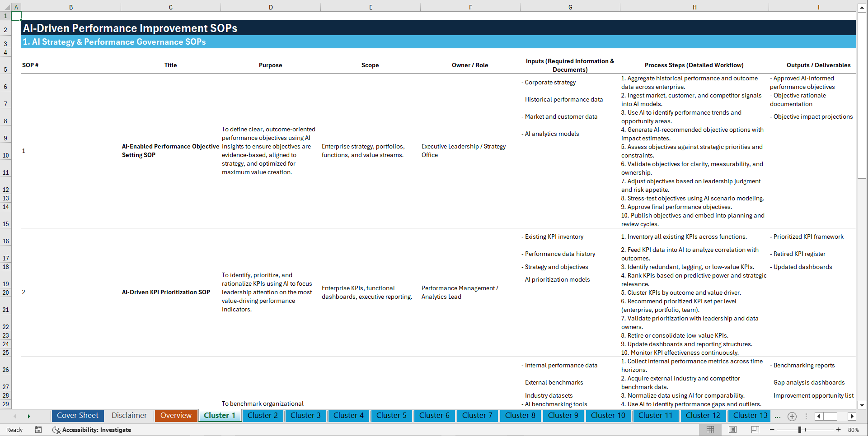Click the Zoom Out minus icon
Viewport: 868px width, 436px height.
point(772,430)
